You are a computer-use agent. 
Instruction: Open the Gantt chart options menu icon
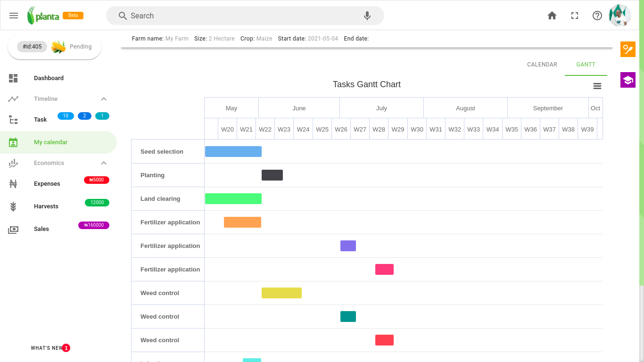(597, 86)
